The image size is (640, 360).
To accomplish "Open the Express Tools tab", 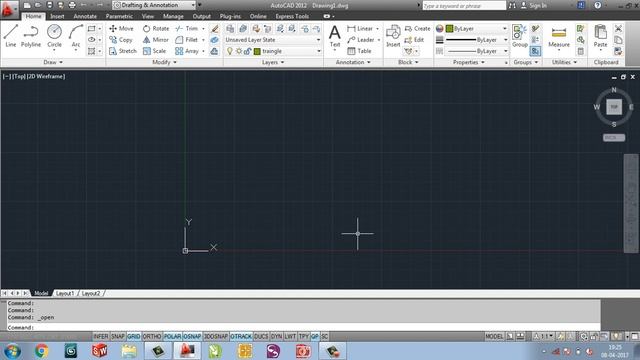I will (x=292, y=16).
